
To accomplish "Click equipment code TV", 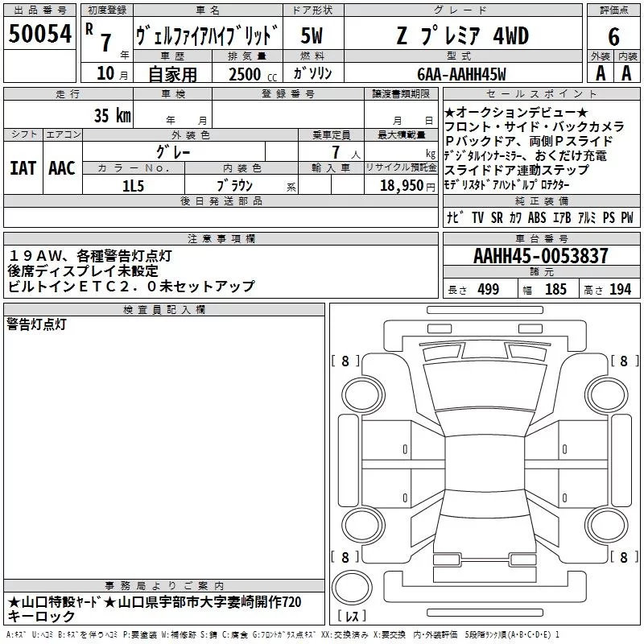I will (477, 217).
